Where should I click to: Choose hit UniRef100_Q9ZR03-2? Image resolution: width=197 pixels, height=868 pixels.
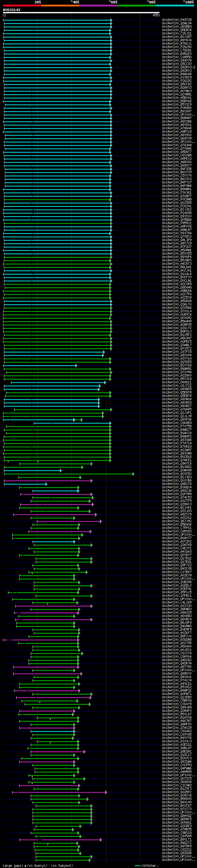pos(179,67)
